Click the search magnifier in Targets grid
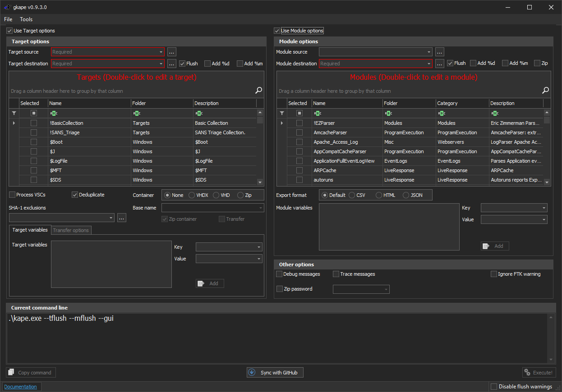Screen dimensions: 562x392 [258, 91]
